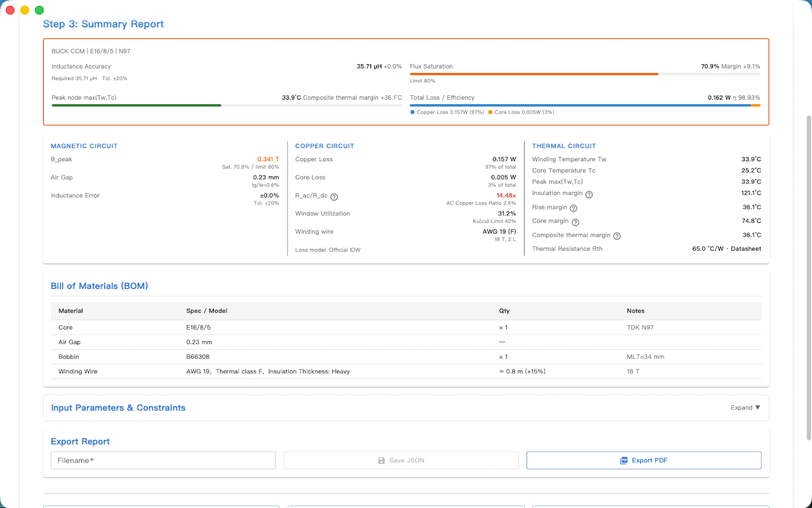The width and height of the screenshot is (812, 508).
Task: Click the R_ac/R_dc help question icon
Action: coord(334,197)
